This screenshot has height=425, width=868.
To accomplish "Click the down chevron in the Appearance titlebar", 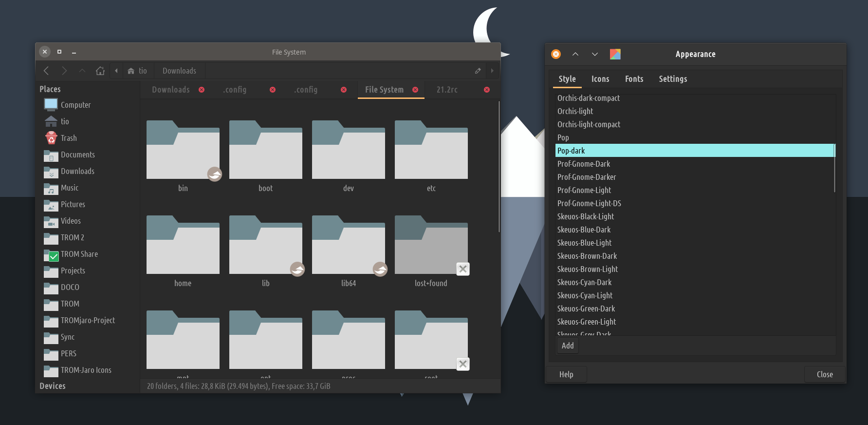I will coord(595,54).
